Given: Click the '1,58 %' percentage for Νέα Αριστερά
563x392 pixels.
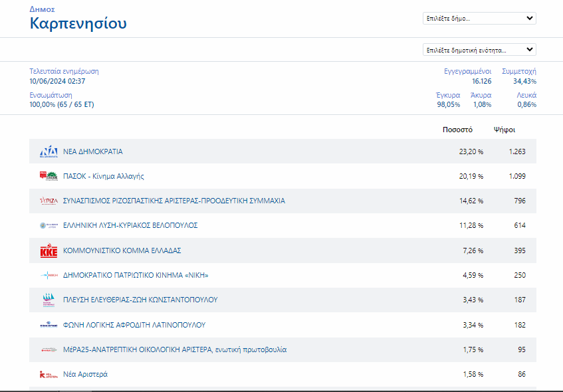Looking at the screenshot, I should 473,375.
